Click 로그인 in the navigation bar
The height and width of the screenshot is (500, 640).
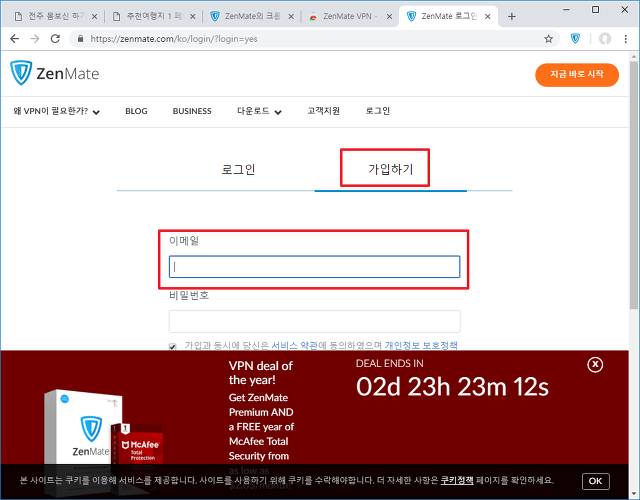[x=378, y=111]
